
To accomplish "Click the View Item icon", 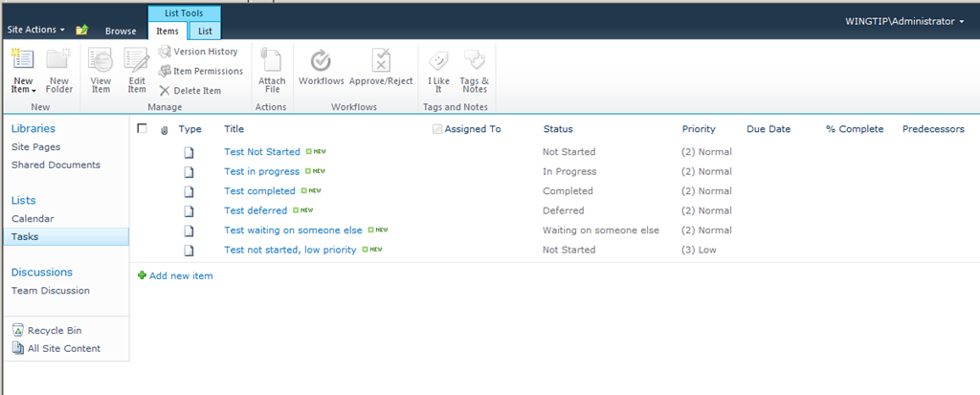I will 100,60.
